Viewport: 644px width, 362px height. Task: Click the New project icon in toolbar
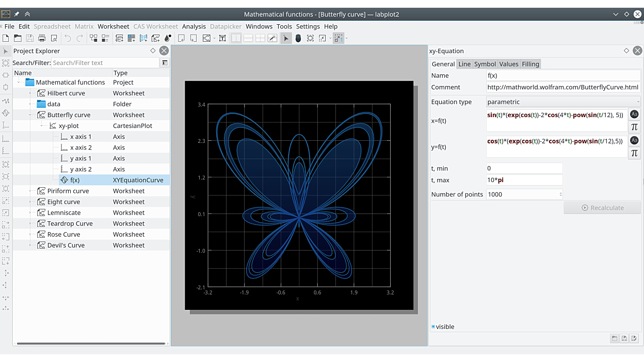[x=6, y=38]
